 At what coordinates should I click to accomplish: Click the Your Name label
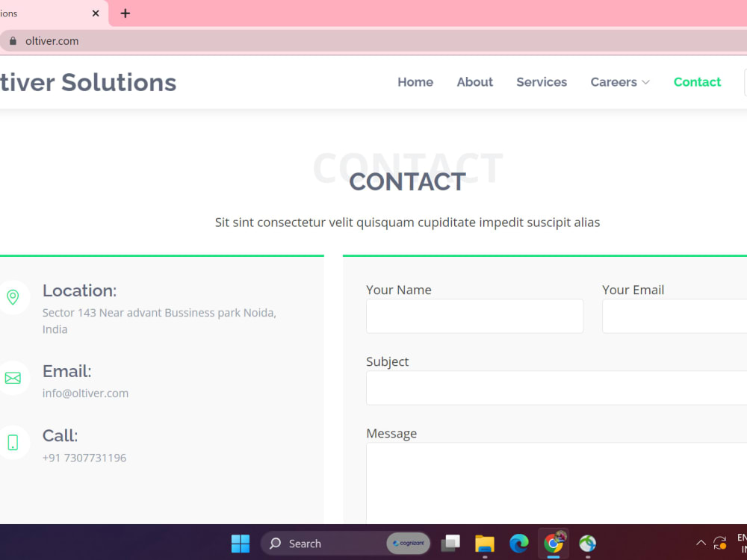[399, 290]
